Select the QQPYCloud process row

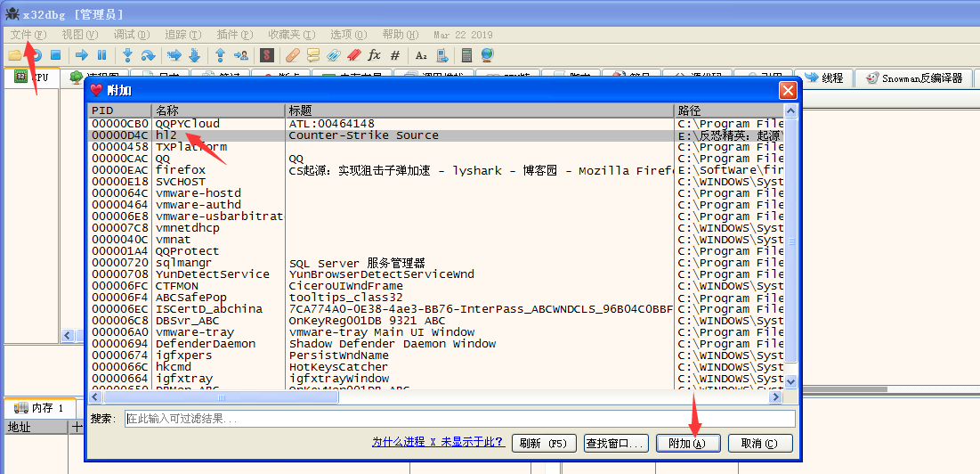436,124
